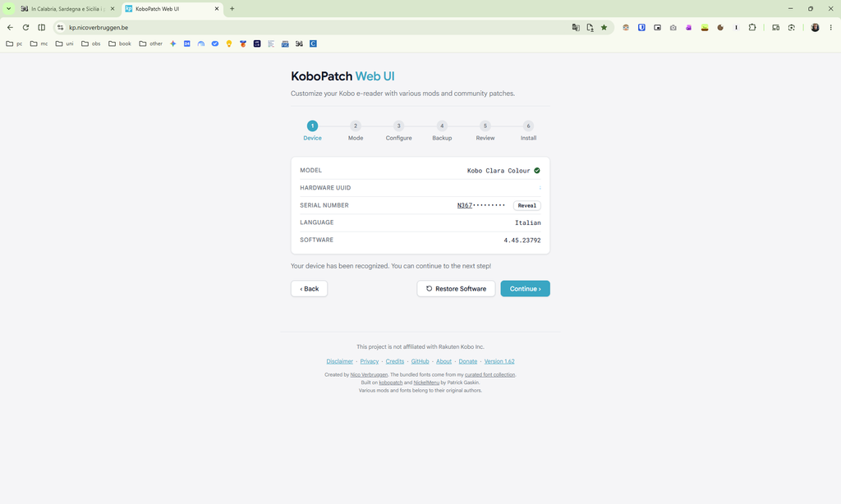Open the blue arch bookmark
This screenshot has width=841, height=504.
click(201, 44)
